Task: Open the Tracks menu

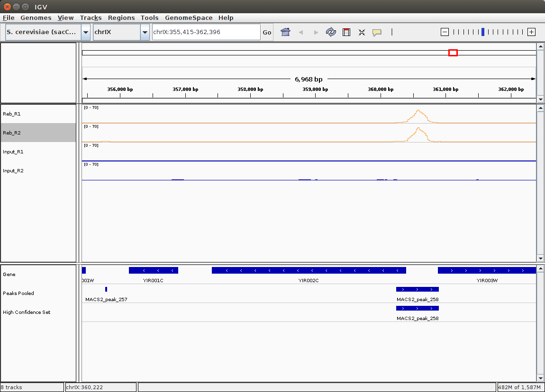Action: [91, 18]
